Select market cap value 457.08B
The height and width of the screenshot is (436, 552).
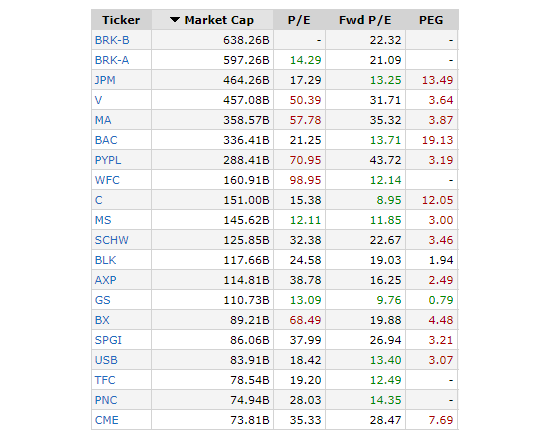[x=246, y=100]
